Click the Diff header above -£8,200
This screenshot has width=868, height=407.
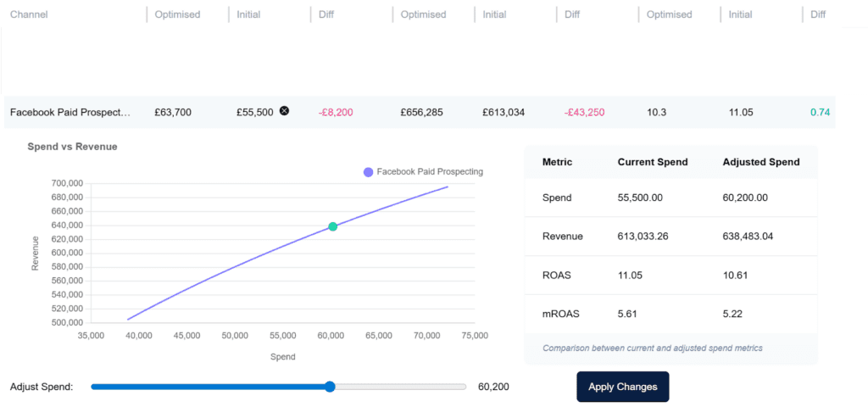326,14
